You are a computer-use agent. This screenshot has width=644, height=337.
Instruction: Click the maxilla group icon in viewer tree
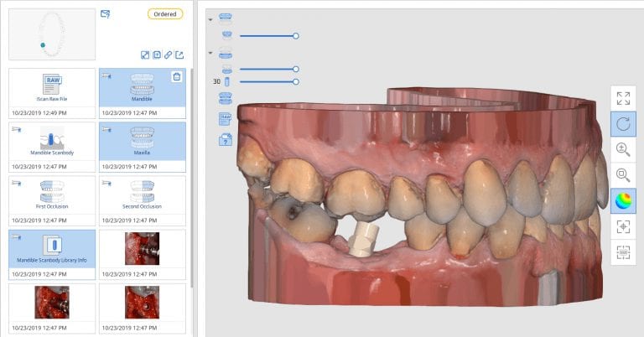(225, 18)
